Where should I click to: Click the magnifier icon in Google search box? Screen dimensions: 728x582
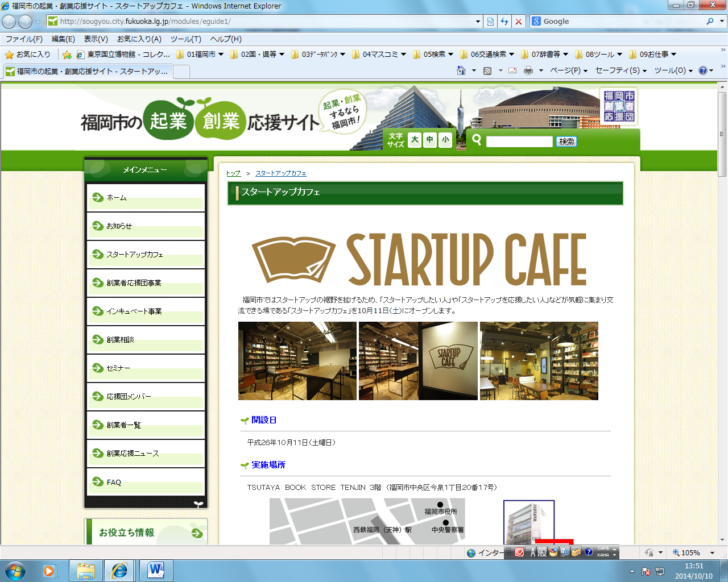pyautogui.click(x=710, y=22)
